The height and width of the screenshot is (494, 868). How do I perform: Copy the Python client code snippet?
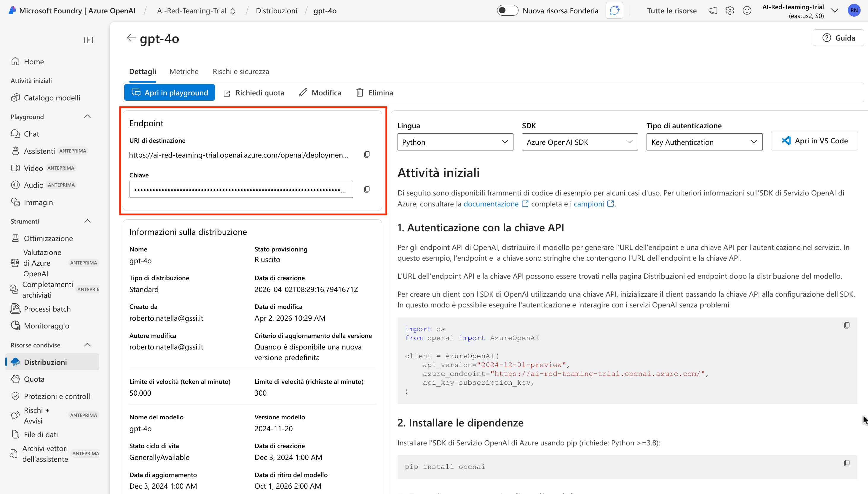[847, 325]
